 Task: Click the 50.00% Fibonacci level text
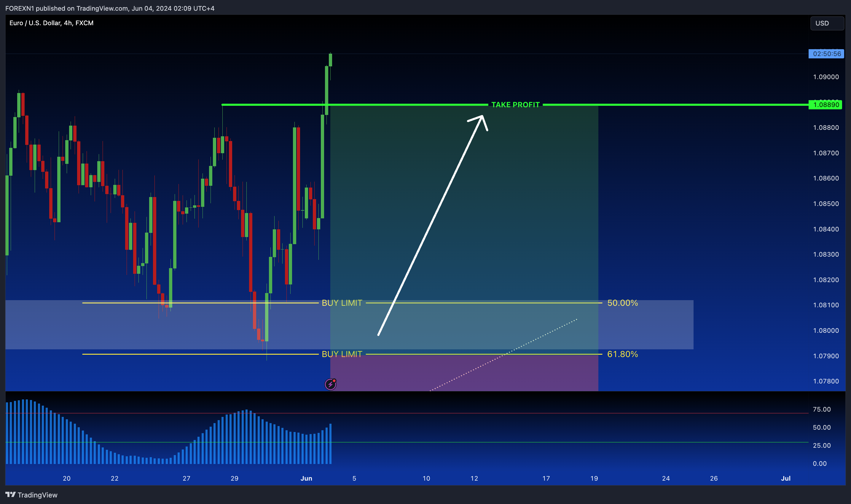point(622,303)
